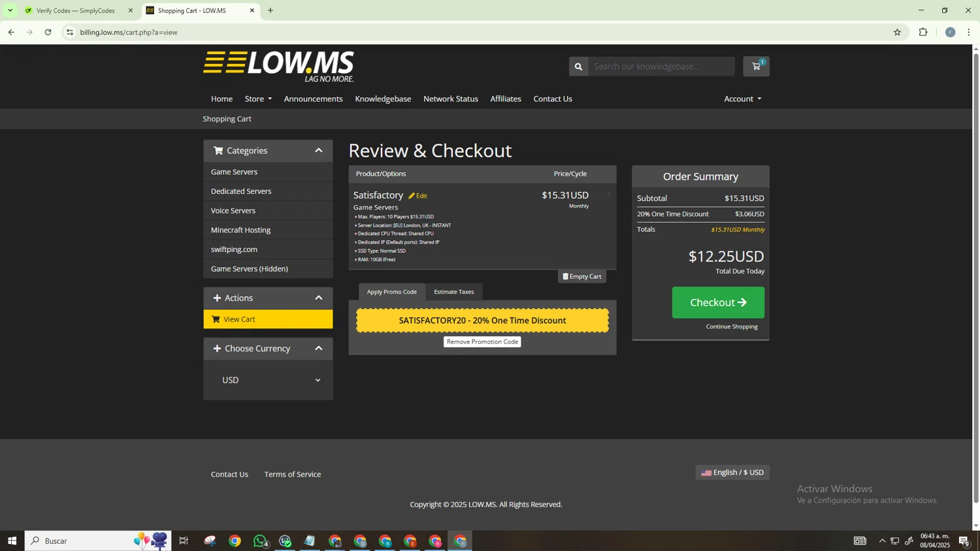Click View Cart in the Actions panel
This screenshot has height=551, width=980.
coord(268,319)
